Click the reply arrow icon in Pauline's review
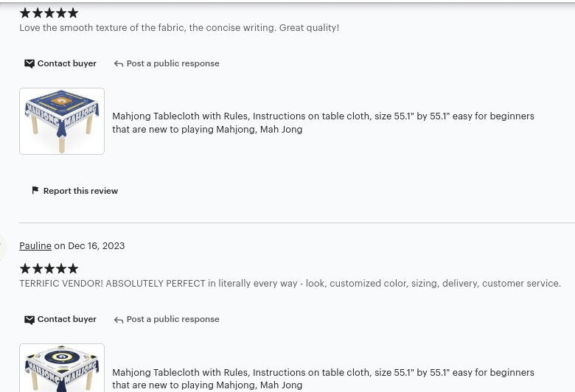The width and height of the screenshot is (575, 392). [118, 320]
